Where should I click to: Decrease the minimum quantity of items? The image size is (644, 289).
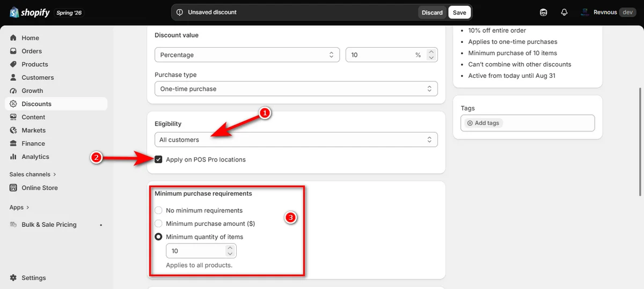230,254
